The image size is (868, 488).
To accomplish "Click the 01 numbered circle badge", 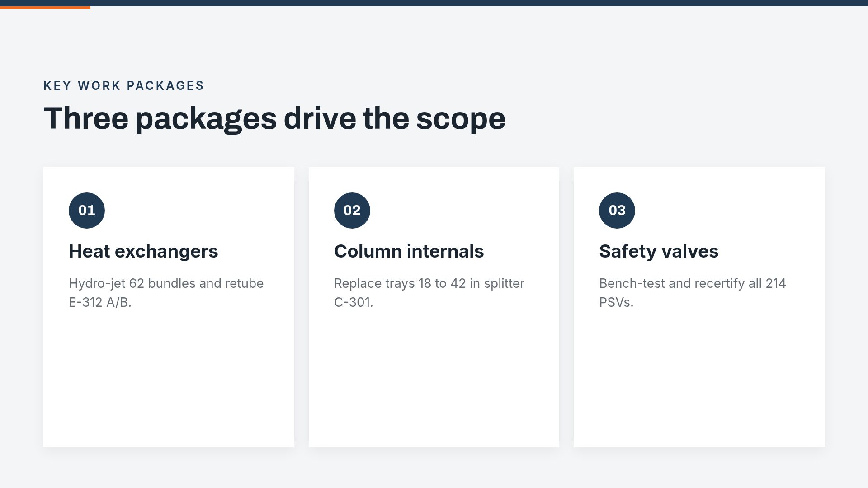I will (x=87, y=211).
